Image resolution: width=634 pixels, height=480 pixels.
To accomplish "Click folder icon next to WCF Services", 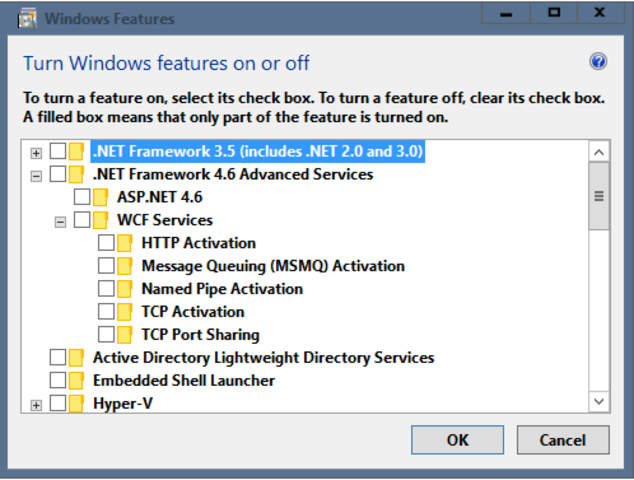I will pos(100,220).
